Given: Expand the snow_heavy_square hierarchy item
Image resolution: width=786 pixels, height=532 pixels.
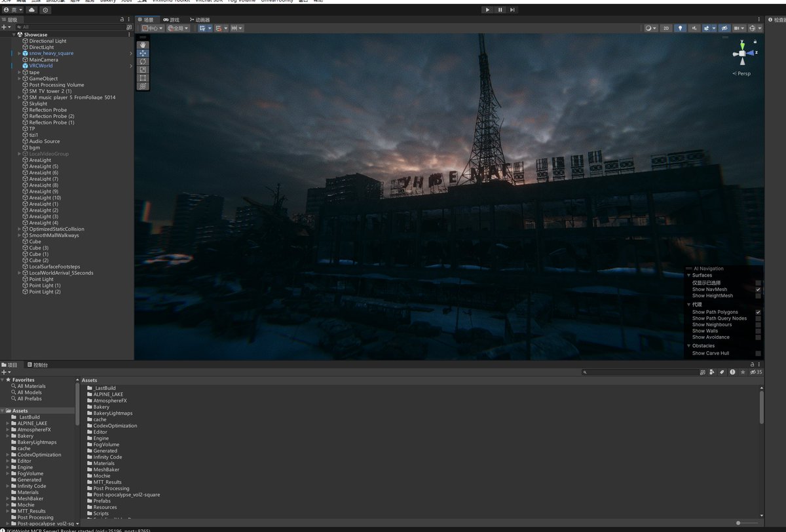Looking at the screenshot, I should 20,54.
